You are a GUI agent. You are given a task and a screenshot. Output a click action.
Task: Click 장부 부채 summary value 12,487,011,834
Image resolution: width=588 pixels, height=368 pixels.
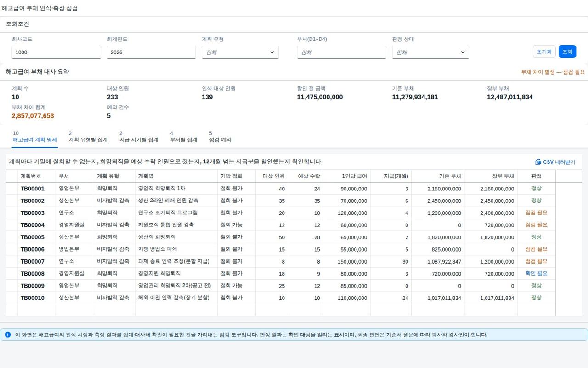[510, 97]
